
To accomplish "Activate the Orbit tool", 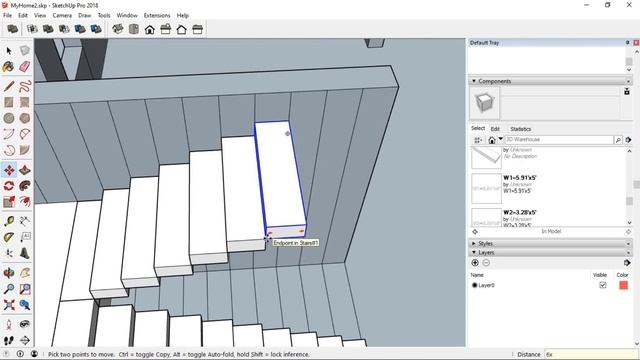I will point(9,273).
